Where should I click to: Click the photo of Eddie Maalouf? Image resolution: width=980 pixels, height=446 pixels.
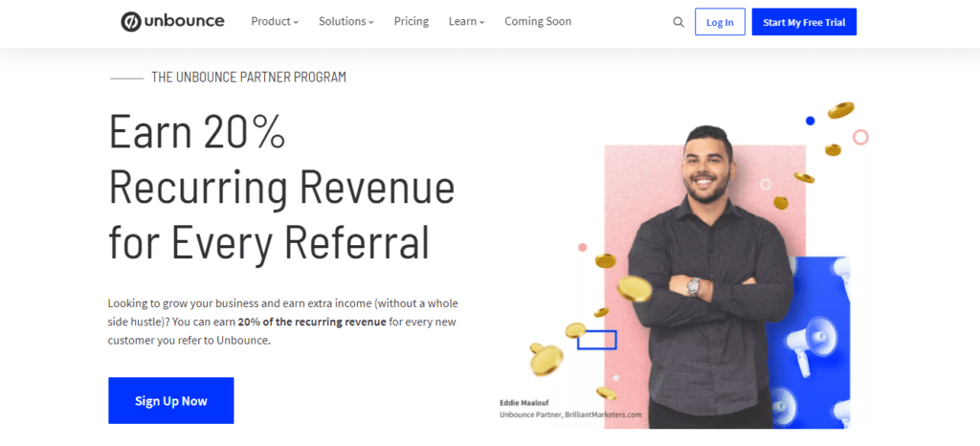(709, 277)
